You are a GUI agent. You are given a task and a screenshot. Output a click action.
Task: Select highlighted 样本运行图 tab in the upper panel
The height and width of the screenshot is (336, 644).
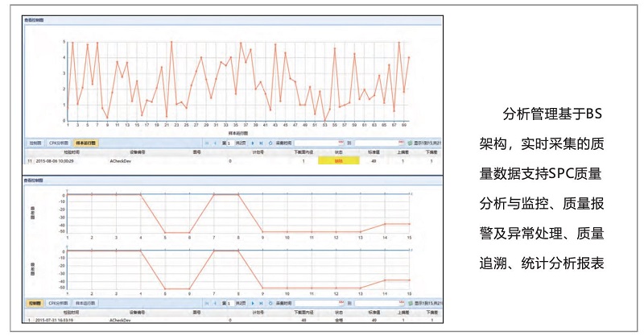pos(86,143)
